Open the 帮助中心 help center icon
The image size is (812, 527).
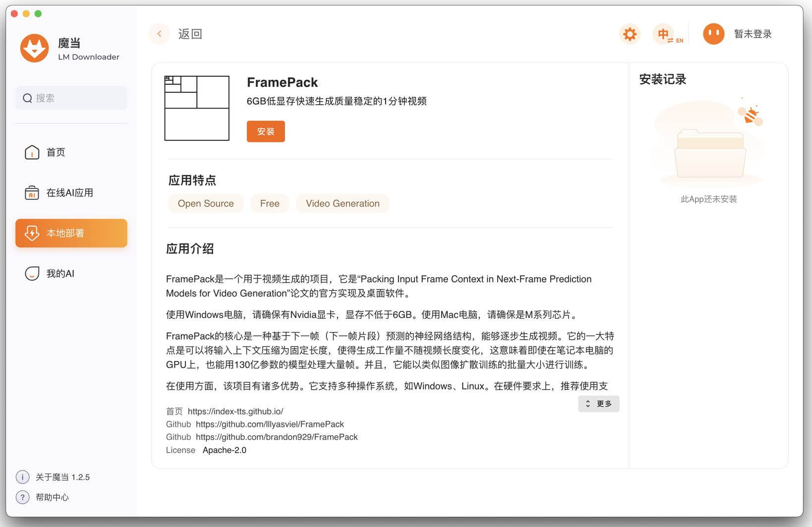click(x=22, y=497)
